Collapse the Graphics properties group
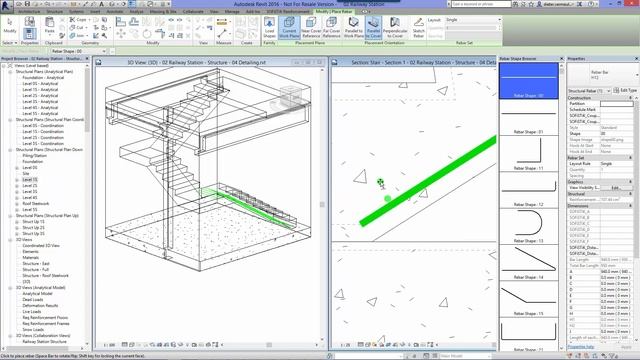Viewport: 640px width, 360px height. point(631,182)
